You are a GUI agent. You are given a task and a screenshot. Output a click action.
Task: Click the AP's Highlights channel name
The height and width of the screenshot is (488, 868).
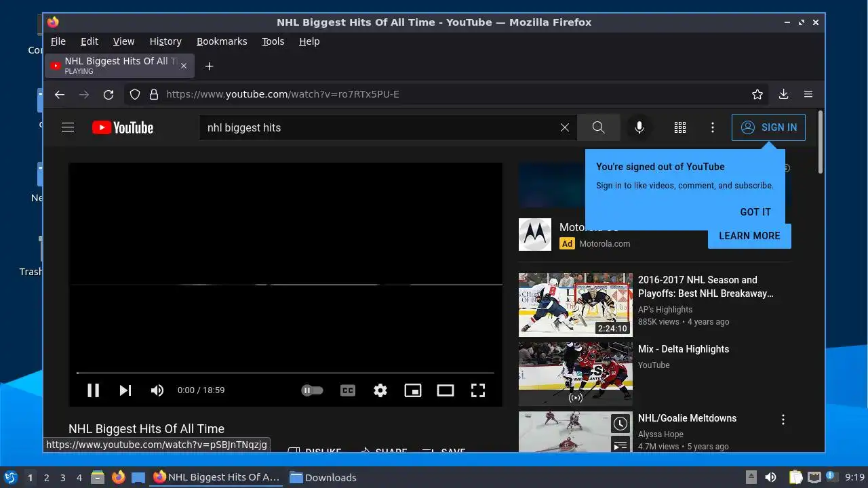coord(665,310)
